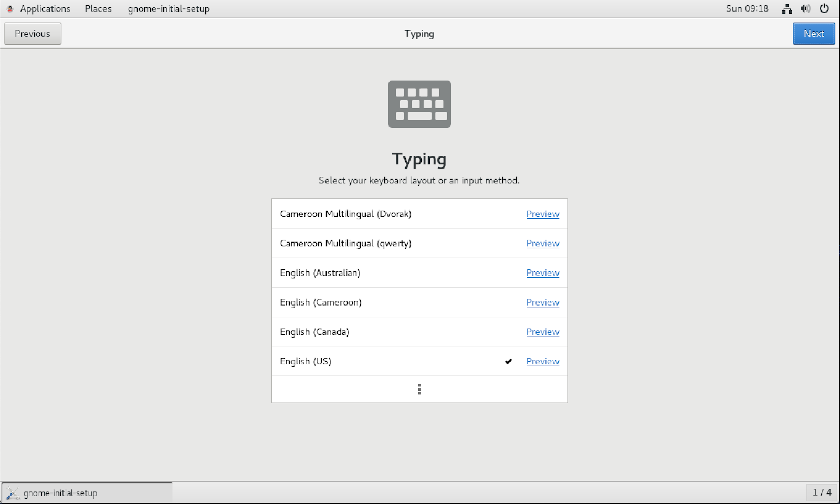Select English (Cameroon) keyboard layout
This screenshot has width=840, height=504.
[x=419, y=302]
